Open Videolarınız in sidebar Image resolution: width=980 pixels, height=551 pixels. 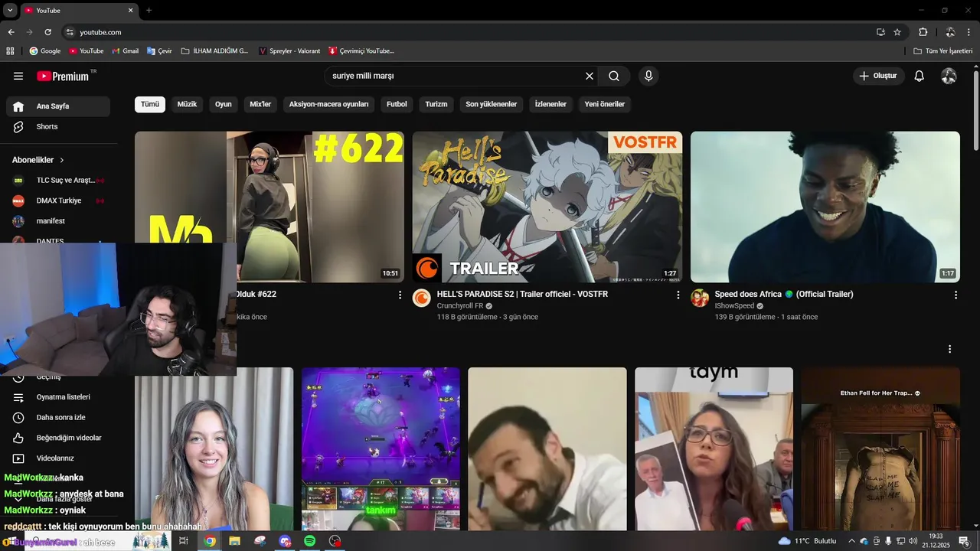[58, 458]
